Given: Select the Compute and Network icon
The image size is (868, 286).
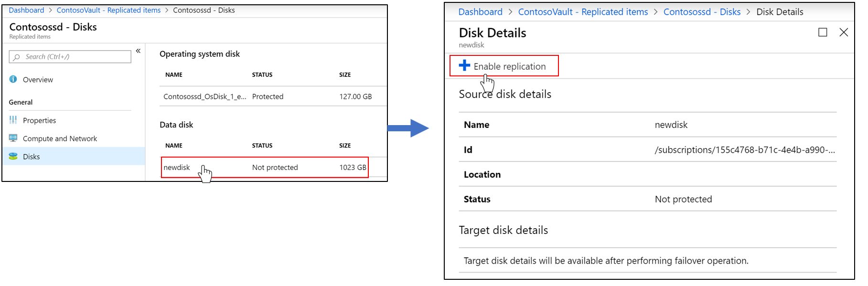Looking at the screenshot, I should (x=13, y=138).
